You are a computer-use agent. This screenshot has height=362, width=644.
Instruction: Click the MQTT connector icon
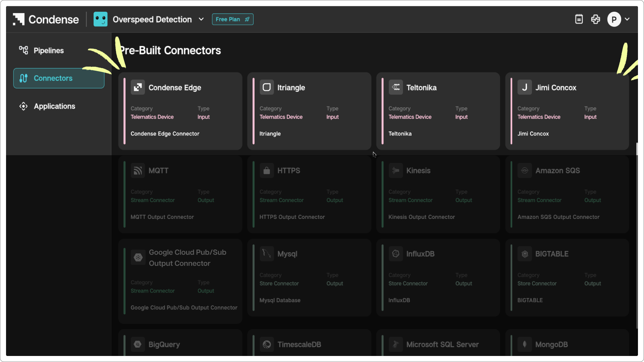(x=138, y=171)
